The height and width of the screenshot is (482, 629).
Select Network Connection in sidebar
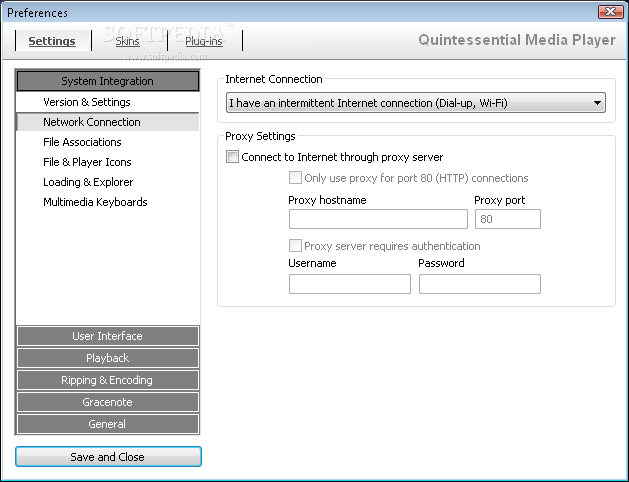[108, 122]
